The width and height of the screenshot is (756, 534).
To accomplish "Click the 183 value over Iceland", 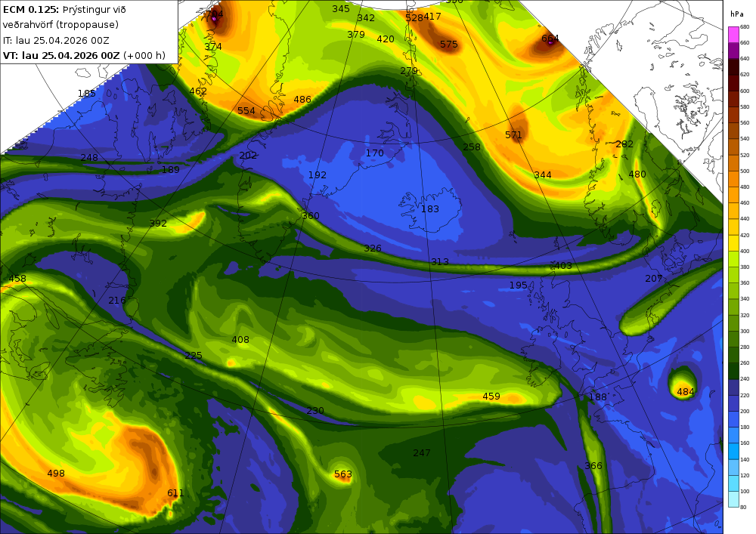I will 430,209.
